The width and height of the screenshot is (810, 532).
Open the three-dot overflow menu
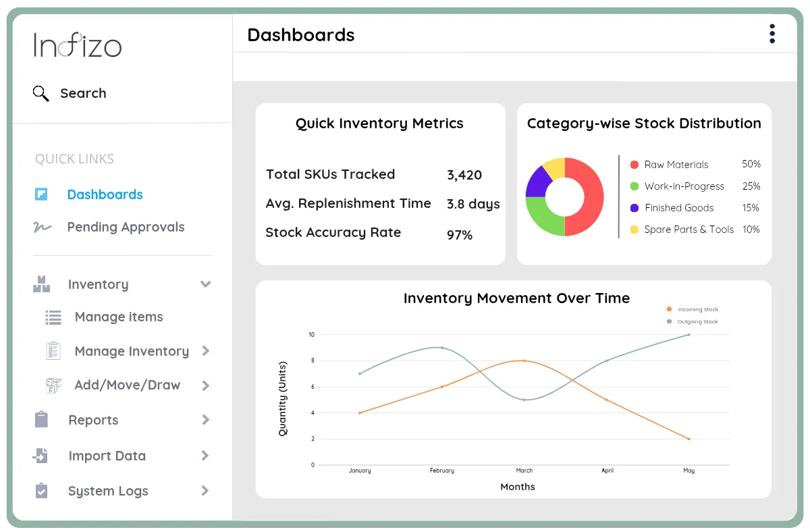(772, 34)
